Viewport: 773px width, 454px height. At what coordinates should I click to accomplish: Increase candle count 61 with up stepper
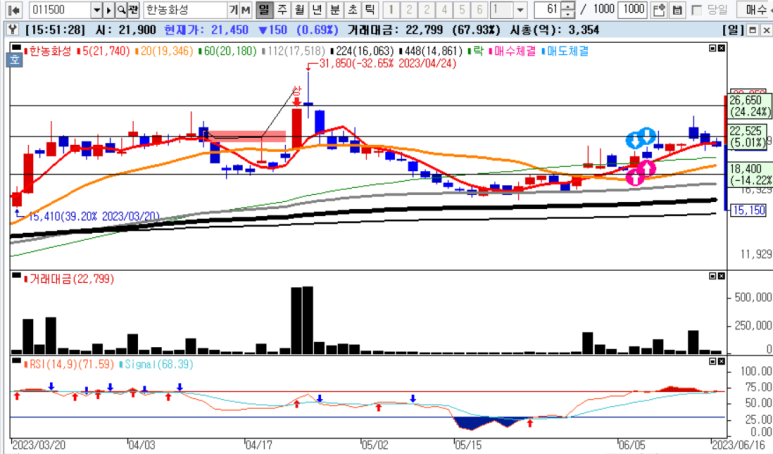coord(568,6)
